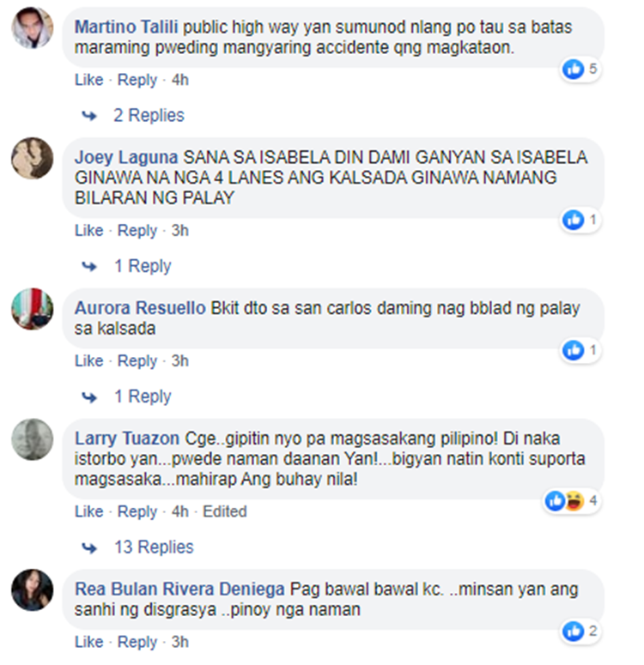Open Joey Laguna's avatar
The width and height of the screenshot is (644, 665).
coord(33,158)
